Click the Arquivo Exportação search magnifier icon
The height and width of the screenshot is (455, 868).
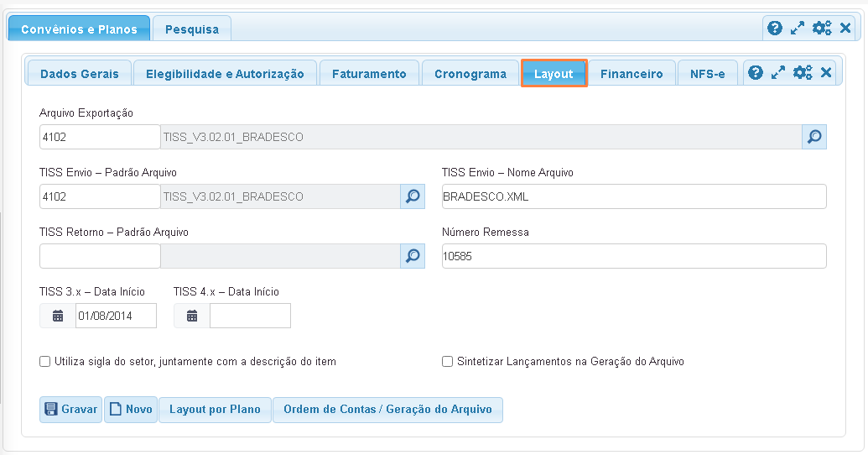(x=813, y=137)
